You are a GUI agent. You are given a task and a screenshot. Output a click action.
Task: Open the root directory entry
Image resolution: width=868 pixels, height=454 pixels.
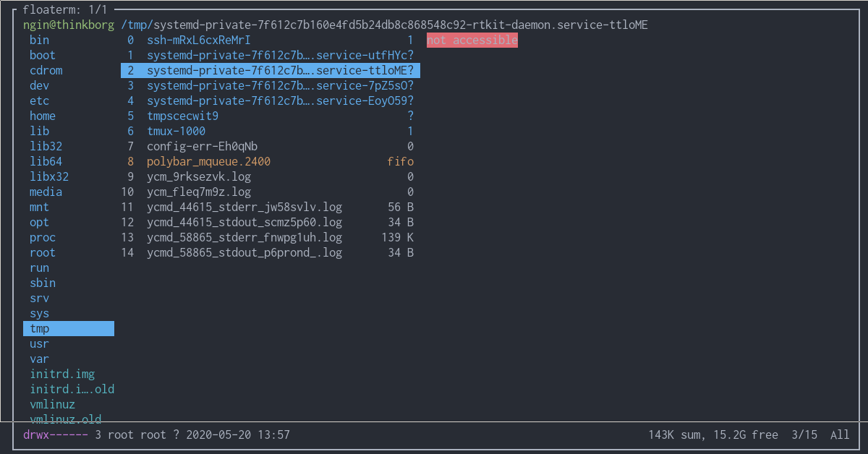42,252
